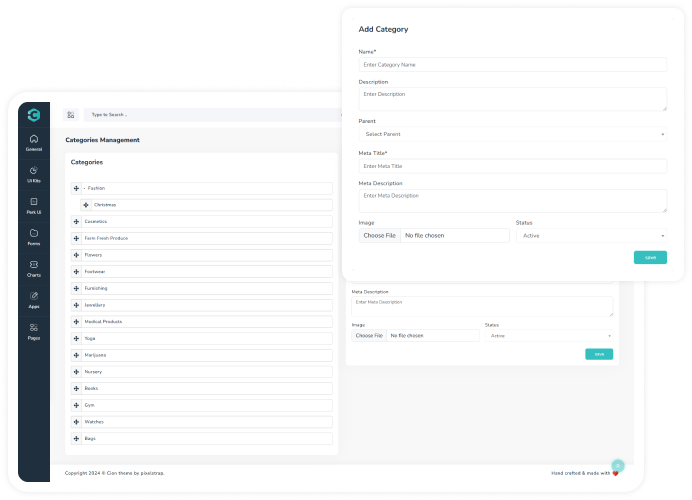Open the Charts sidebar icon
Screen dimensions: 692x500
[x=34, y=267]
